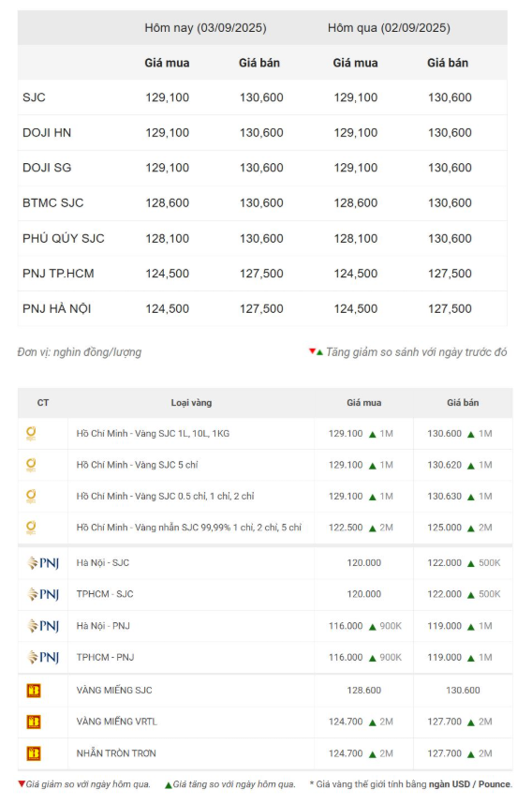Image resolution: width=532 pixels, height=804 pixels.
Task: Click the Giá bán header under Hôm qua
Action: 448,63
